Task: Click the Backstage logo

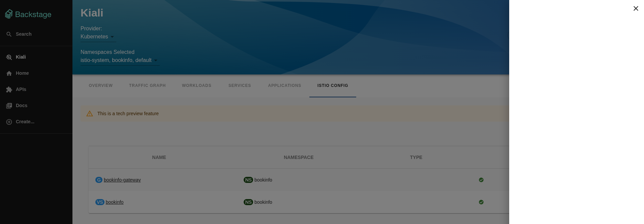Action: [28, 14]
